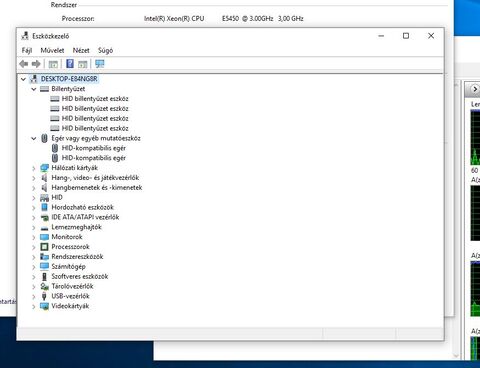Expand the Hálózati kártyák category
Viewport: 480px width, 368px height.
click(34, 168)
